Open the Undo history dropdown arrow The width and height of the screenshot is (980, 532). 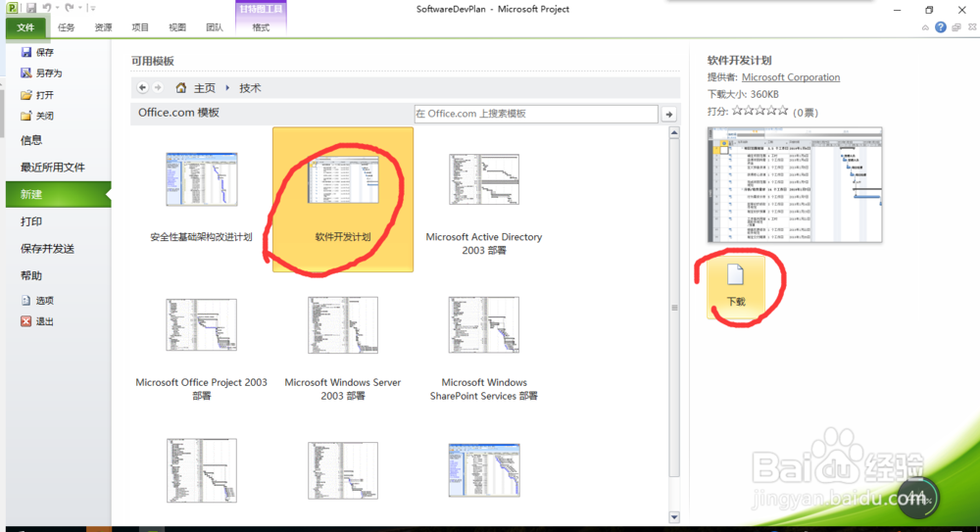57,8
